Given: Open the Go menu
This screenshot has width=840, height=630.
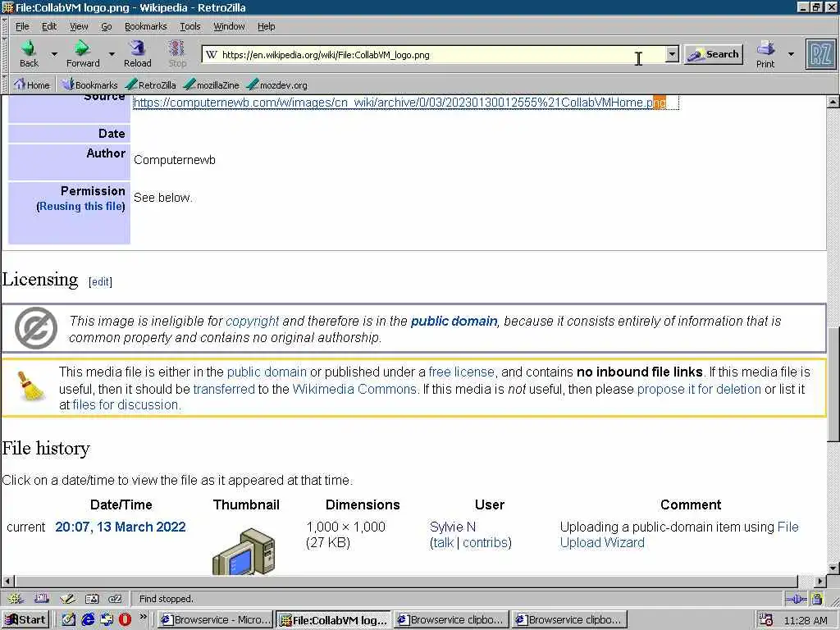Looking at the screenshot, I should click(x=107, y=26).
